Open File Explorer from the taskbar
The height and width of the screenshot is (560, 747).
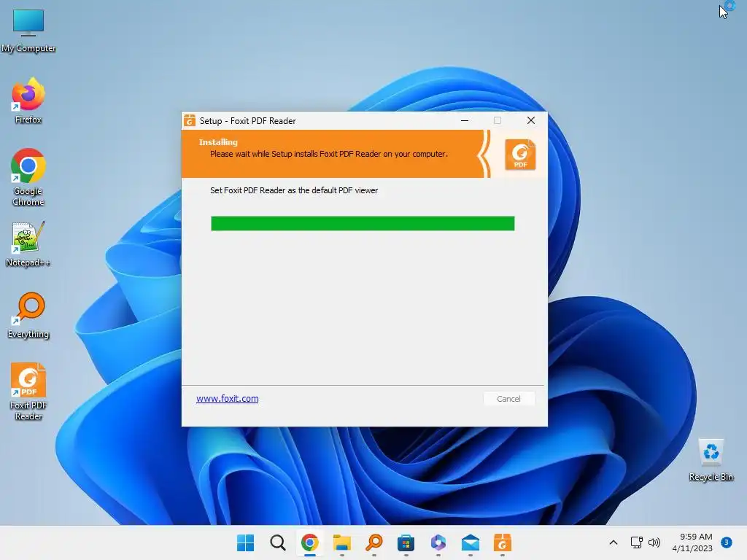[x=342, y=542]
